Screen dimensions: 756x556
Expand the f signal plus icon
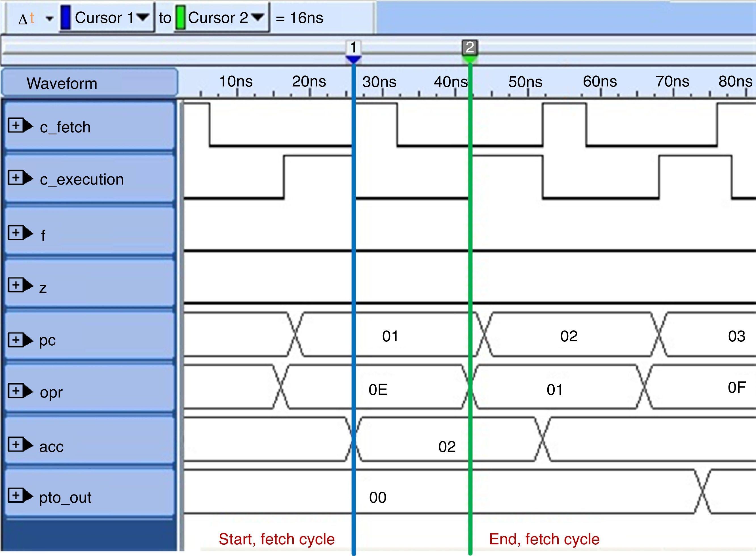click(x=16, y=232)
